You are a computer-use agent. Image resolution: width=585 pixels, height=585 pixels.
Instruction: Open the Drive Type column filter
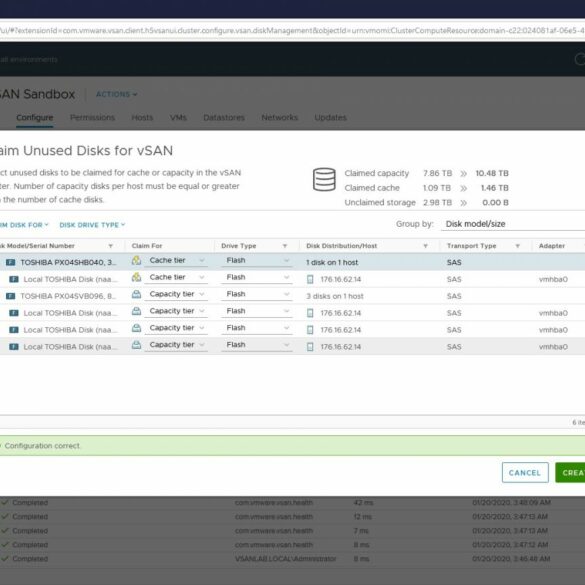click(x=285, y=246)
